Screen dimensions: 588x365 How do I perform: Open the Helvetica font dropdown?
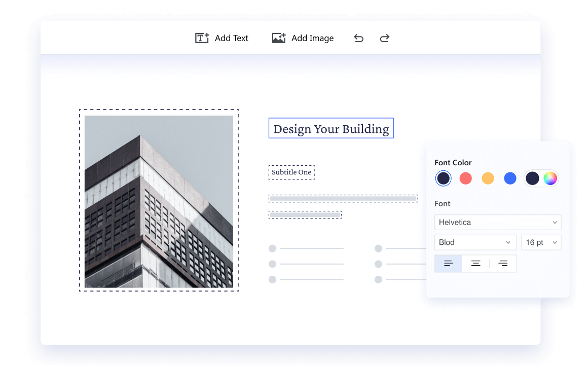pyautogui.click(x=497, y=222)
